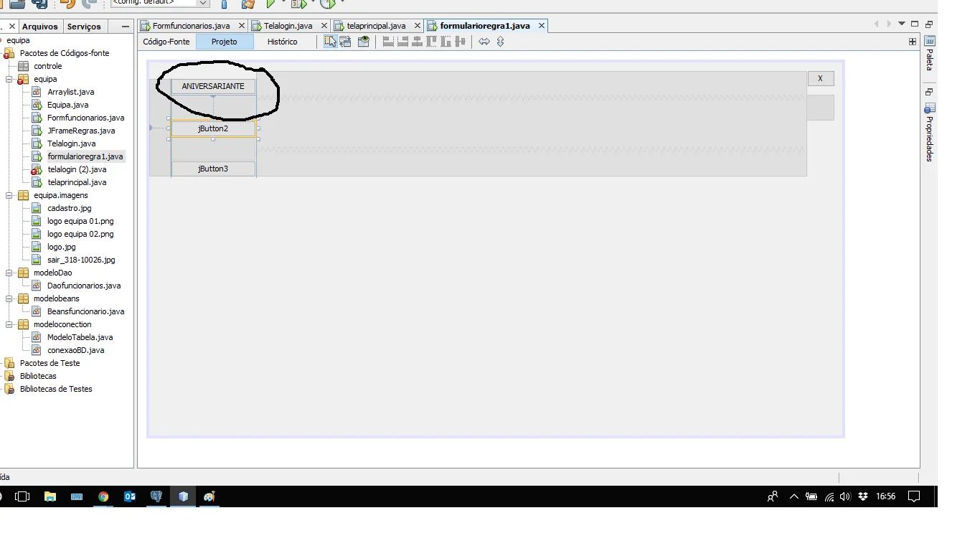
Task: Center components horizontally icon
Action: (x=417, y=42)
